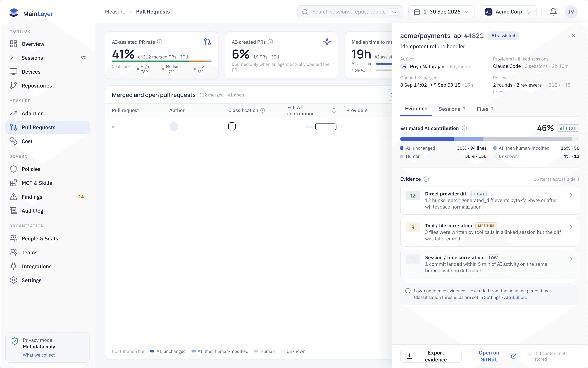The width and height of the screenshot is (588, 368).
Task: Open Overview from the sidebar
Action: 48,44
